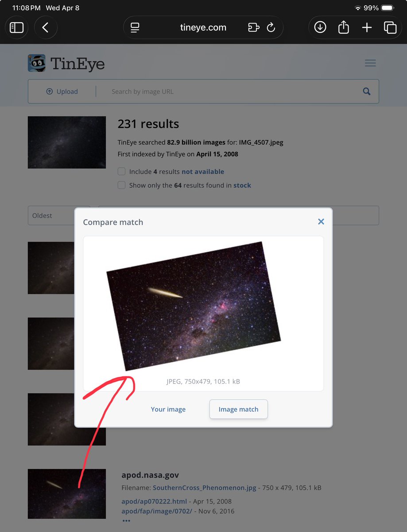Open the TinEye hamburger menu
This screenshot has width=407, height=532.
(x=370, y=63)
